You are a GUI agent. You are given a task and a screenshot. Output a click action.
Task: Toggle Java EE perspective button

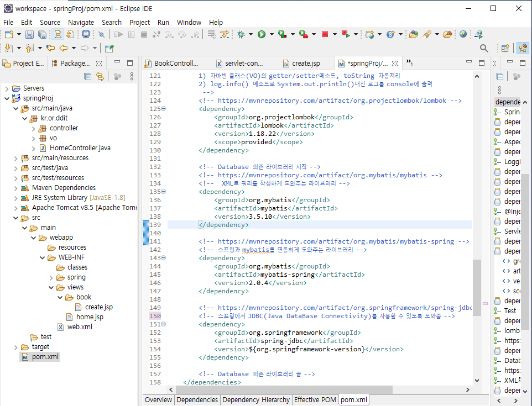click(523, 49)
